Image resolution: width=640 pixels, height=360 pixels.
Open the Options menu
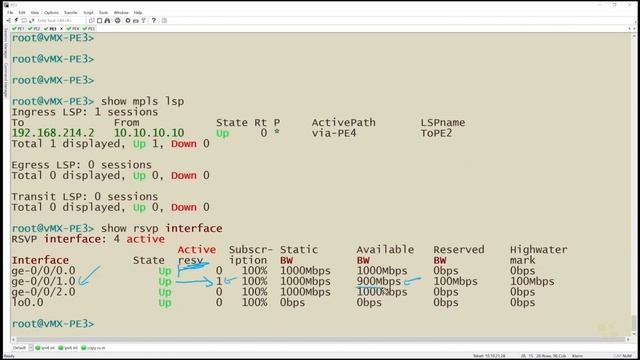click(x=51, y=13)
